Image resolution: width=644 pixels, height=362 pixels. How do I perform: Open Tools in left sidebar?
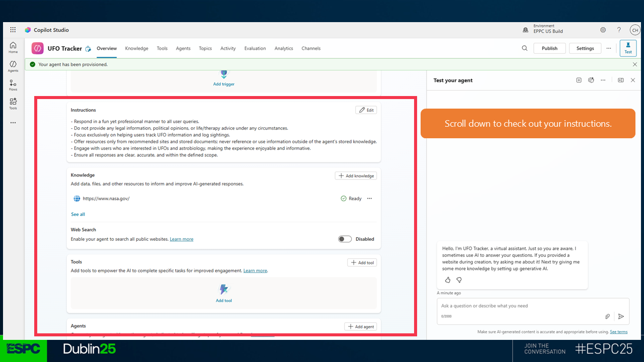[13, 104]
